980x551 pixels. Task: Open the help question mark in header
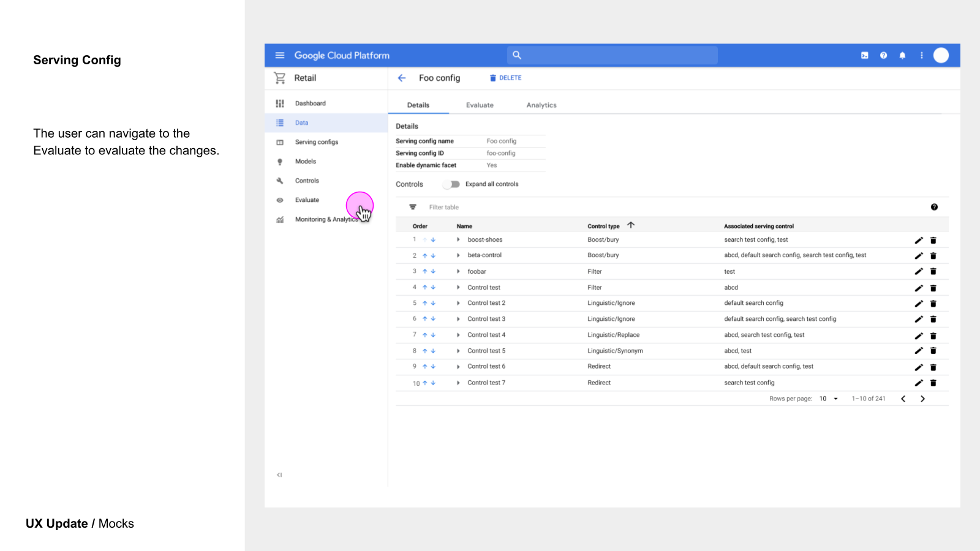pyautogui.click(x=883, y=55)
